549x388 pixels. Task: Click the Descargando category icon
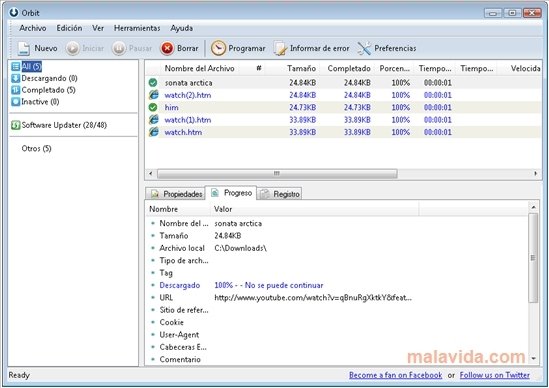(x=15, y=78)
